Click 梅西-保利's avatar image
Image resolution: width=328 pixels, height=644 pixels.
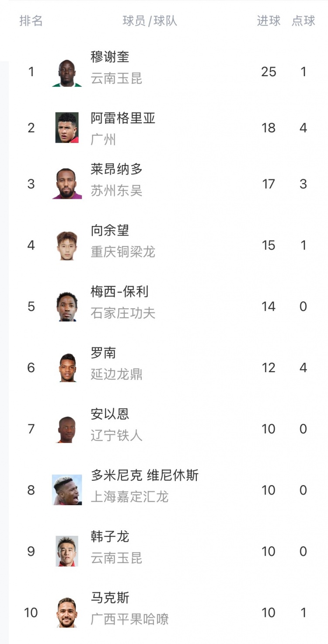tap(67, 306)
